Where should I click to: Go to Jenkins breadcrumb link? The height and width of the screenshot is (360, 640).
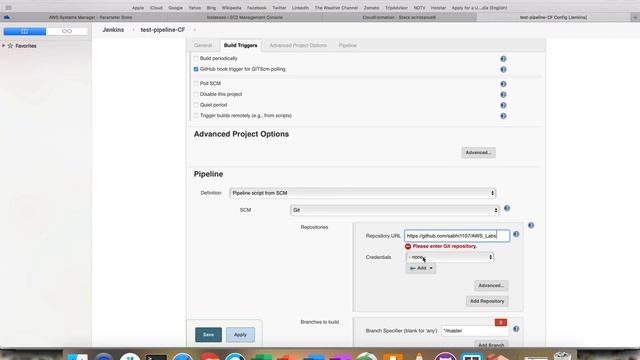click(113, 30)
